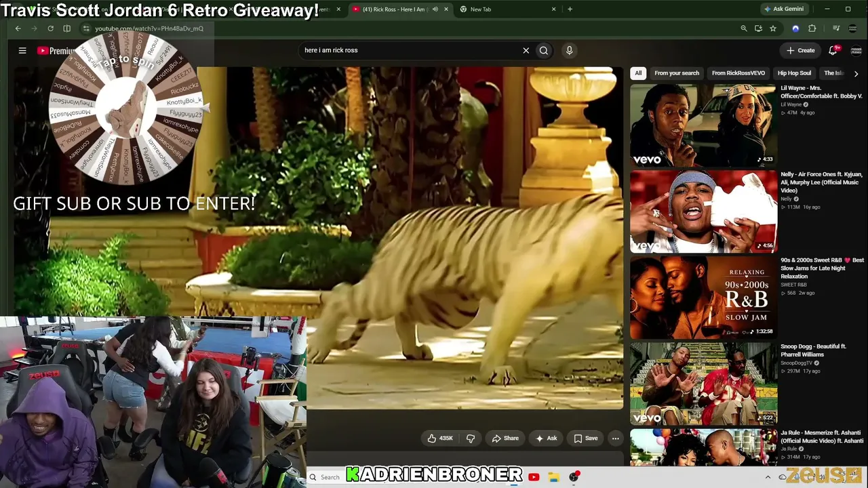The width and height of the screenshot is (868, 488).
Task: Open Nelly Air Force Ones video thumbnail
Action: [x=703, y=211]
